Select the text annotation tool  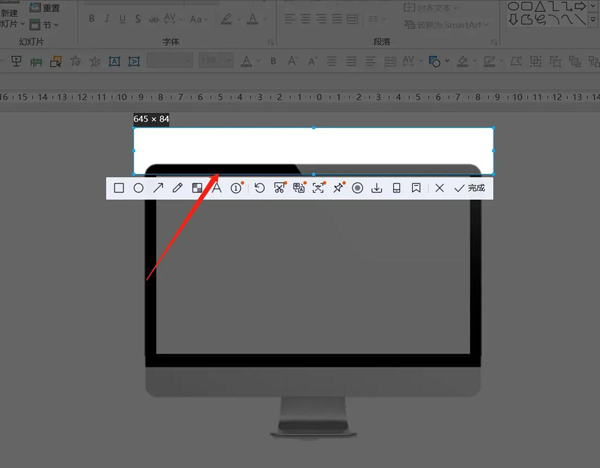(x=217, y=188)
